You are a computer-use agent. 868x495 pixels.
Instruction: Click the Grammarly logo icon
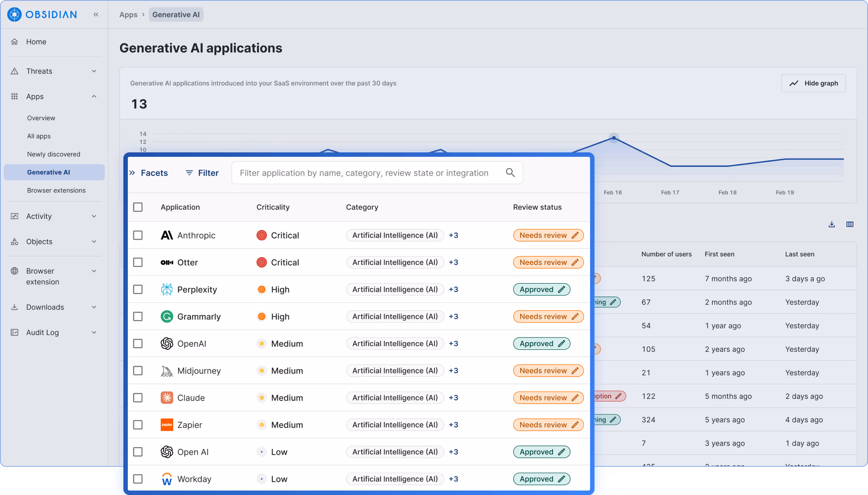(167, 317)
